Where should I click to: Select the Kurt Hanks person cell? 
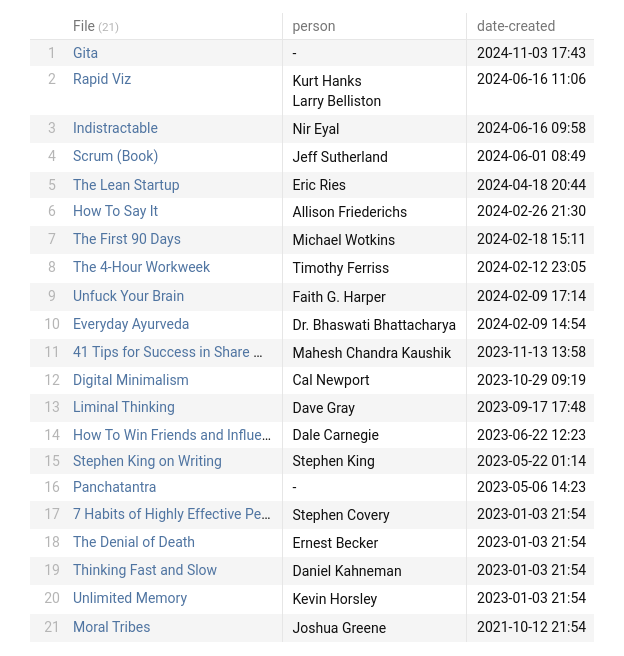point(327,81)
